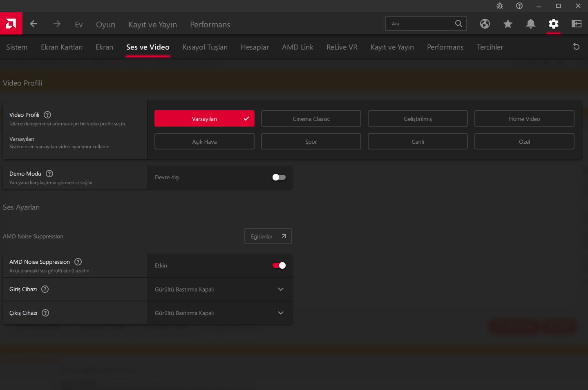Toggle the sidebar panel icon
Viewport: 588px width, 390px height.
pos(577,24)
